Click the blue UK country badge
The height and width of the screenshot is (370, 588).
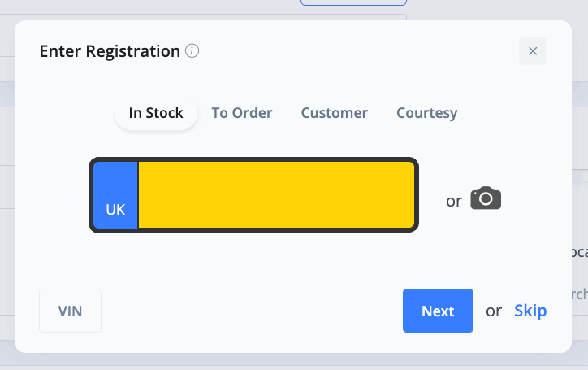point(115,195)
